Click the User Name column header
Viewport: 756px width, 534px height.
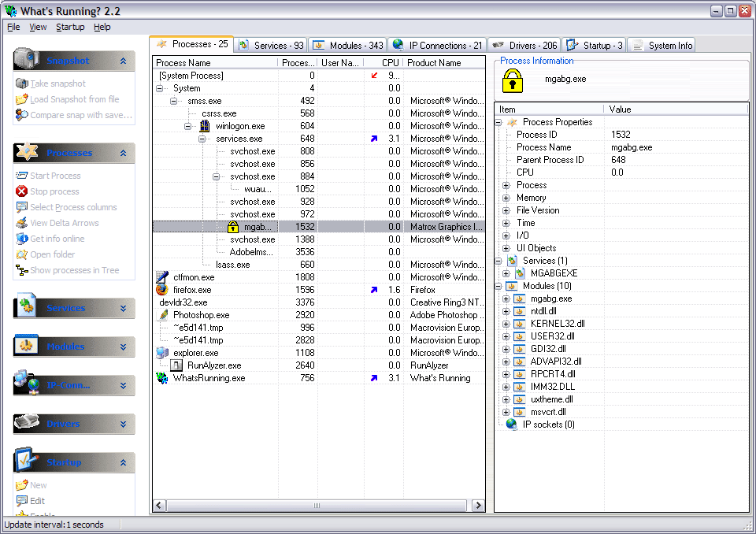(340, 63)
